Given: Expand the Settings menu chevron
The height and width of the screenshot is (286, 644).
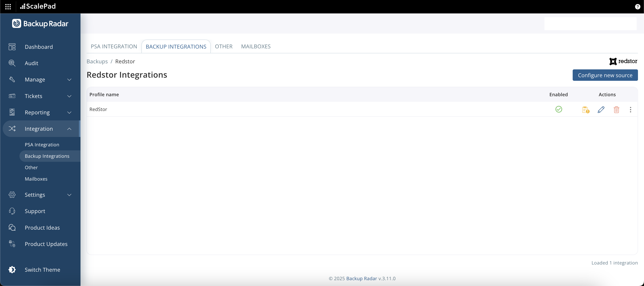Looking at the screenshot, I should point(69,195).
